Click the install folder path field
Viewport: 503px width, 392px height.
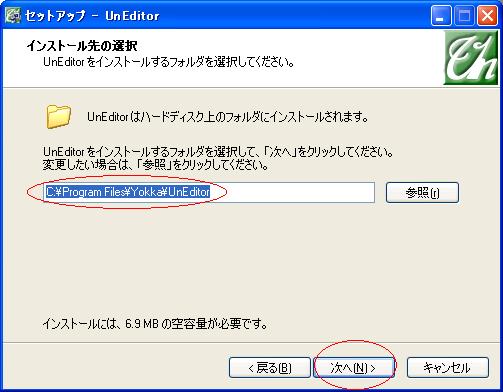click(x=209, y=192)
